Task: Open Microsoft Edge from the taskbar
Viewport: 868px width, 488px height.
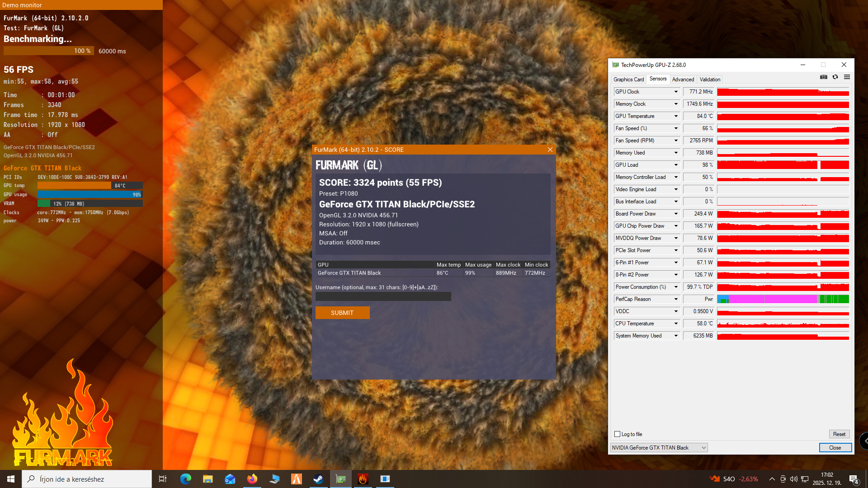Action: click(x=186, y=479)
